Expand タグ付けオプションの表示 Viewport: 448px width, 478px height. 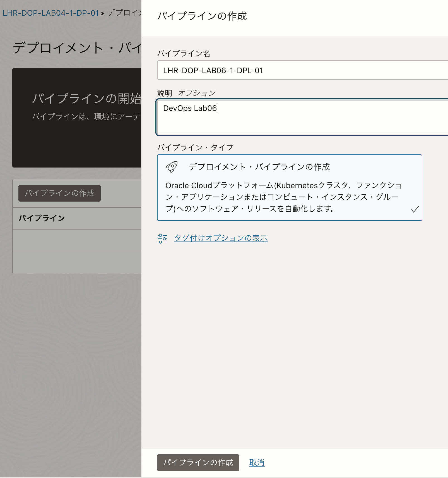221,238
